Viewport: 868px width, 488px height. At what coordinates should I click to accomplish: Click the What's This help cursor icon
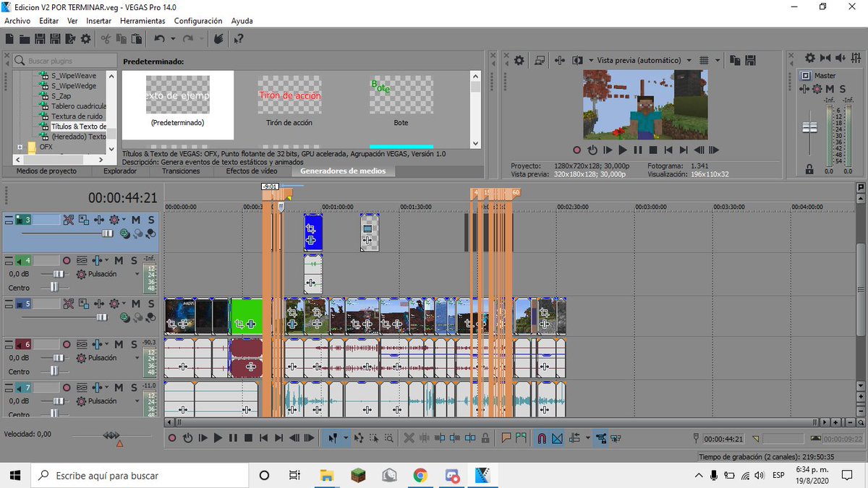point(239,39)
